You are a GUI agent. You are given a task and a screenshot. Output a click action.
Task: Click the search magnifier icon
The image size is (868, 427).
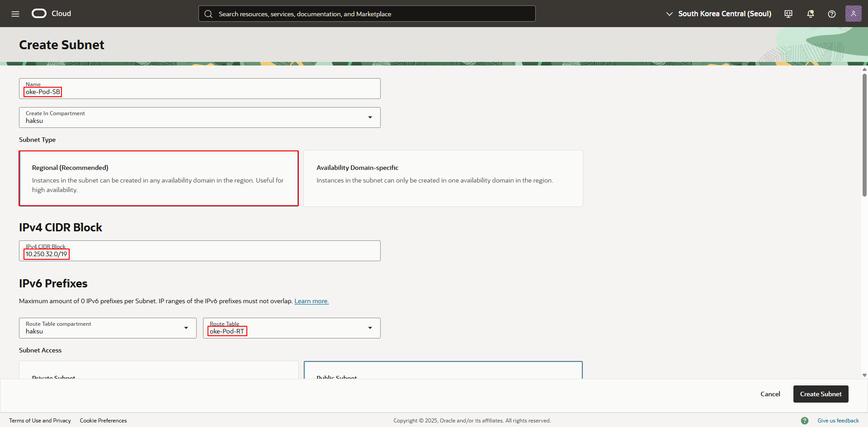click(x=208, y=14)
